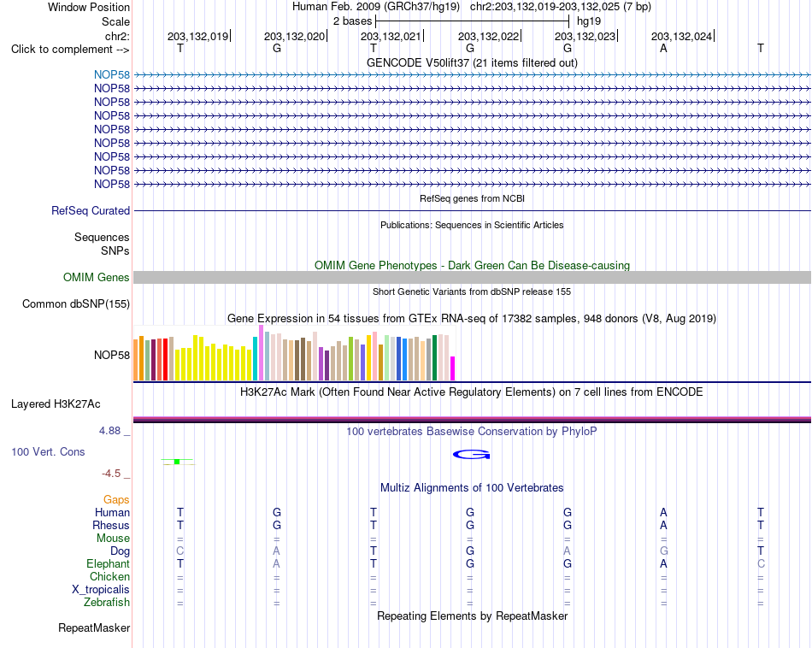Click the OMIM Genes track label
Screen dimensions: 812x648
[97, 277]
